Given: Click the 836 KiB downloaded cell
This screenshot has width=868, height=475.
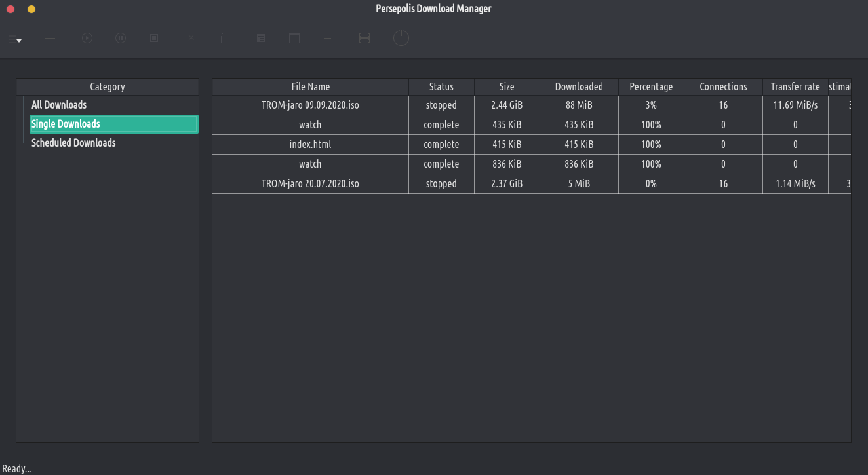Looking at the screenshot, I should pyautogui.click(x=579, y=164).
